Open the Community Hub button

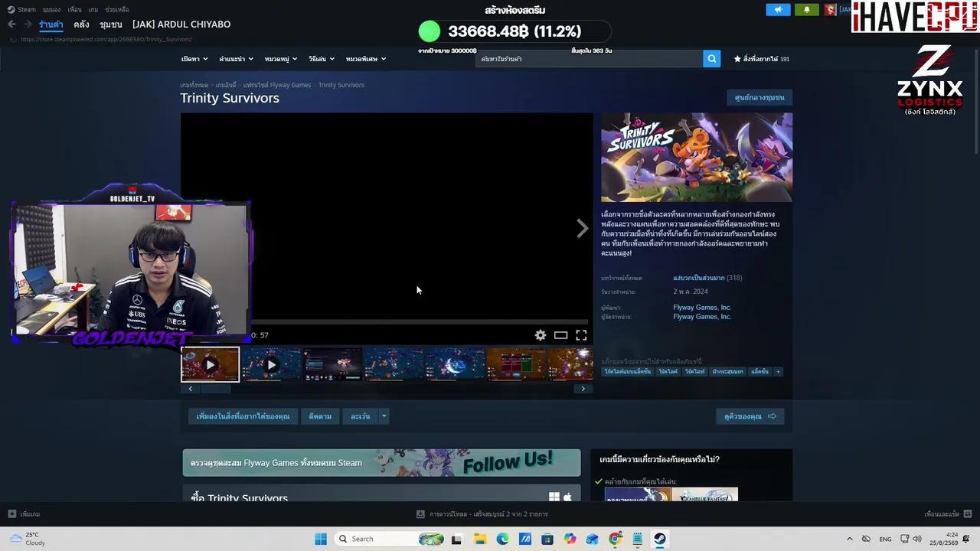pyautogui.click(x=759, y=98)
